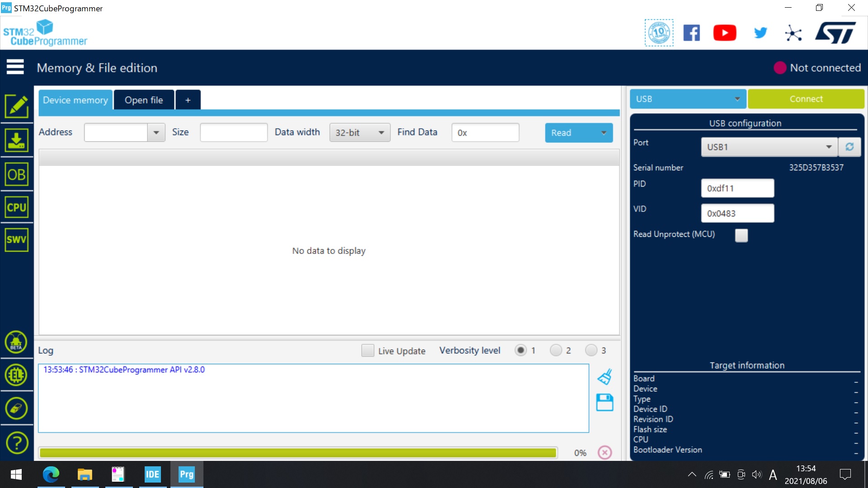Open the network Wi-Fi tray icon
Viewport: 868px width, 488px height.
[x=709, y=474]
